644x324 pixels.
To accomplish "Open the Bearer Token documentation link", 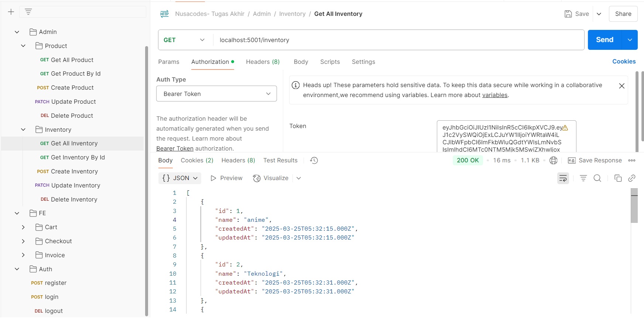I will click(175, 149).
